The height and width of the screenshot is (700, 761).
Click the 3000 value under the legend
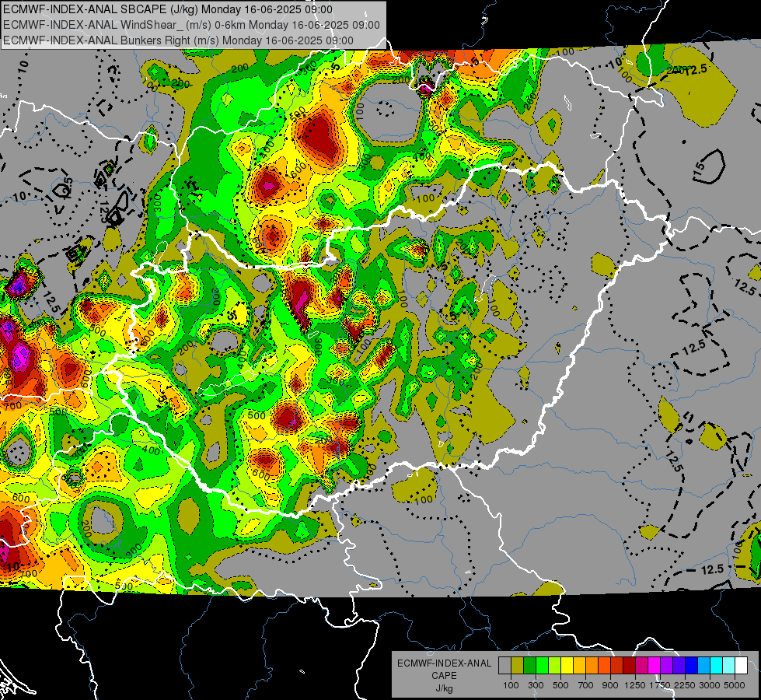[x=710, y=685]
